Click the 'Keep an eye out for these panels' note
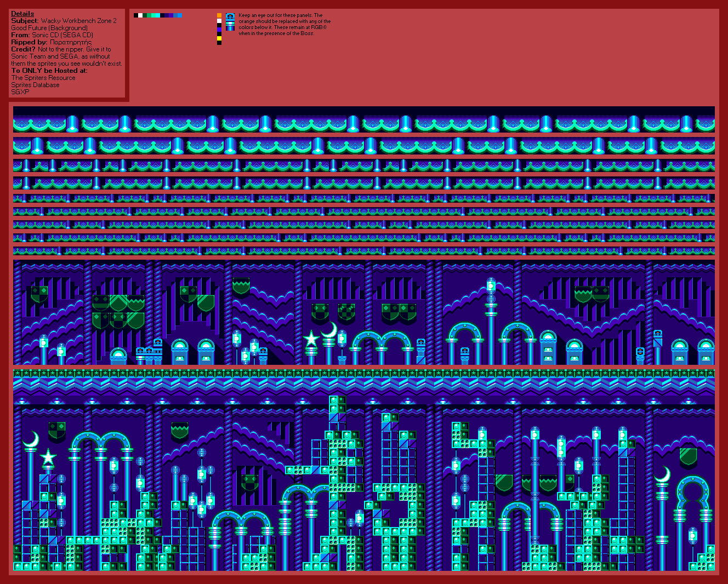728x584 pixels. click(285, 24)
